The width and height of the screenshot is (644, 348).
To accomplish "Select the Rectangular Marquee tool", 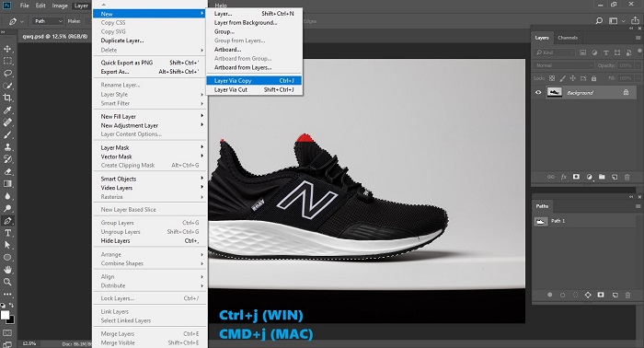I will click(7, 61).
